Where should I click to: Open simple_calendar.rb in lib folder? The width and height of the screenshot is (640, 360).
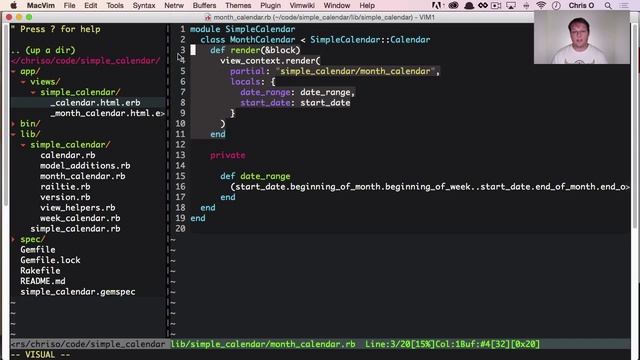tap(75, 229)
